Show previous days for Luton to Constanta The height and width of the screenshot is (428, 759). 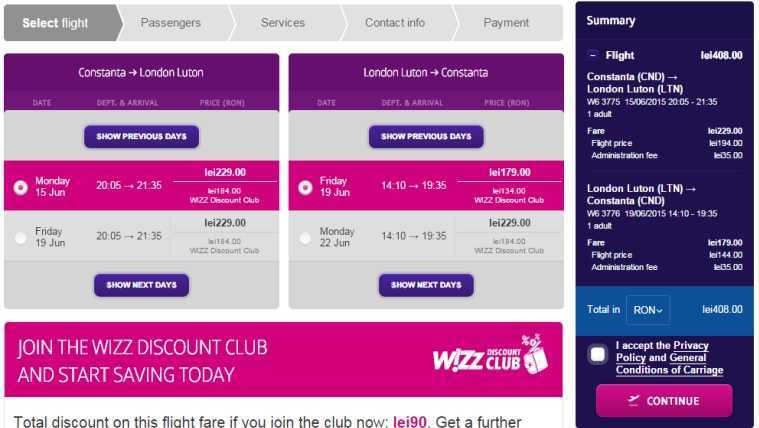pos(426,137)
